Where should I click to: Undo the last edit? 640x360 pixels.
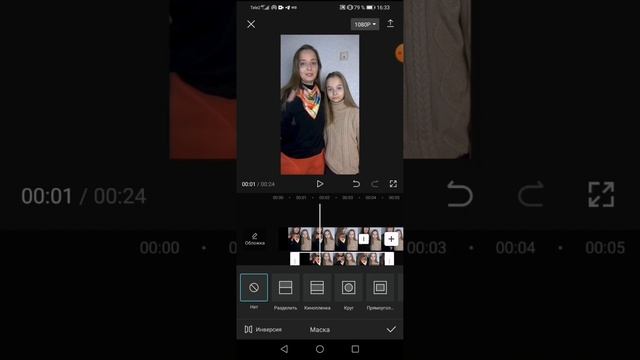coord(356,184)
